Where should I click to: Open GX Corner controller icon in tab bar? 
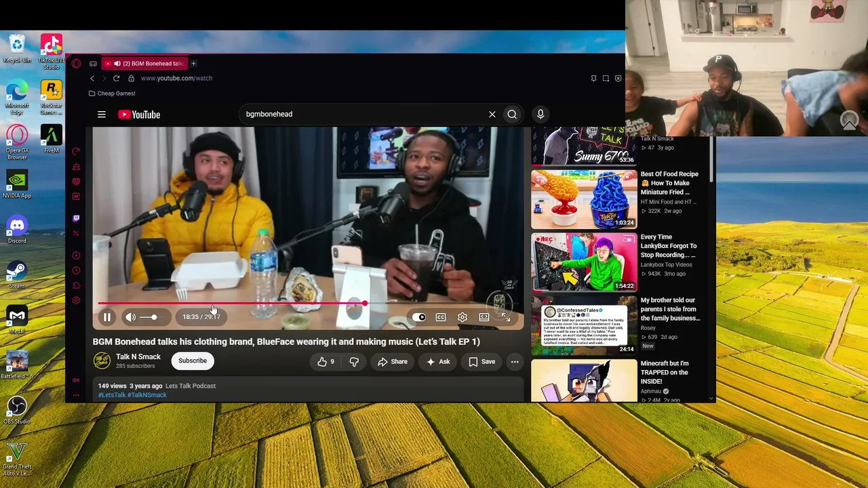(x=93, y=64)
